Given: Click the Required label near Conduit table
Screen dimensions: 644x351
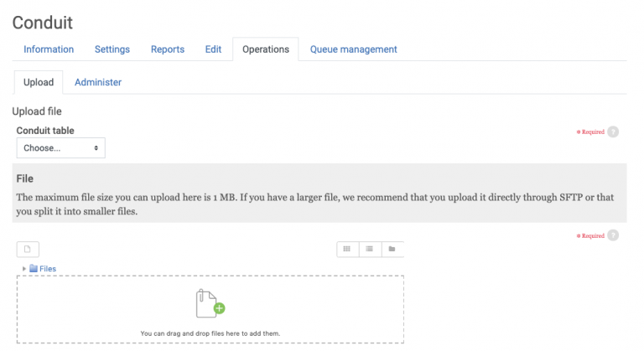Looking at the screenshot, I should point(590,132).
